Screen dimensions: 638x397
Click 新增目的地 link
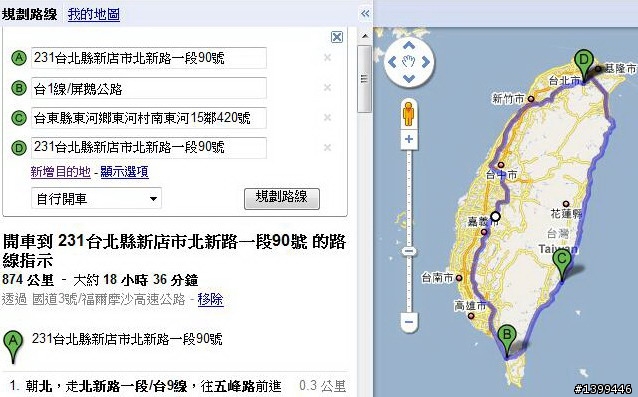click(61, 172)
